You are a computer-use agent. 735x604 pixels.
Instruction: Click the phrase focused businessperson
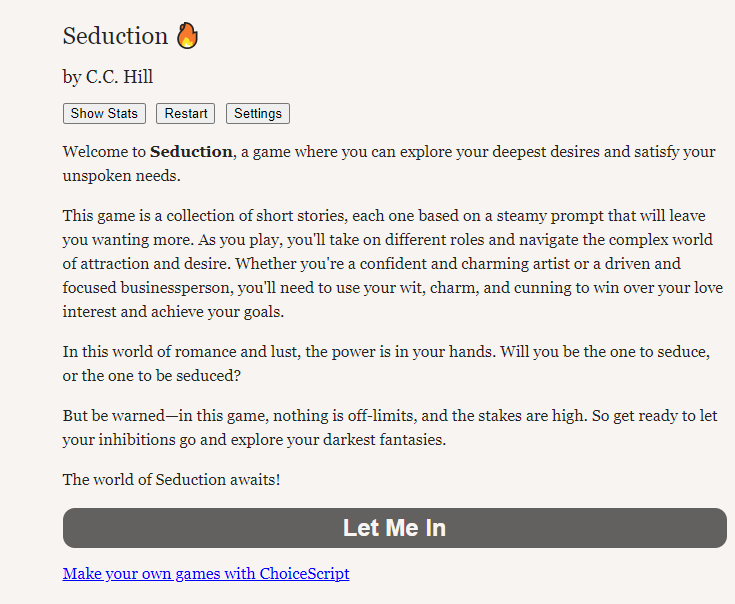click(x=148, y=287)
